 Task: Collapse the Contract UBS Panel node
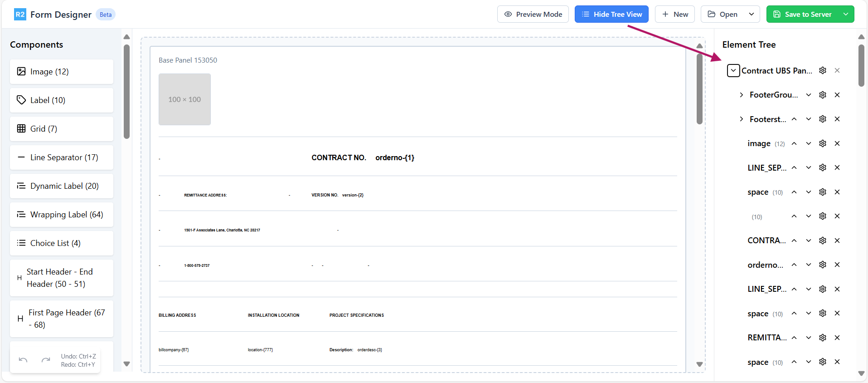point(733,70)
